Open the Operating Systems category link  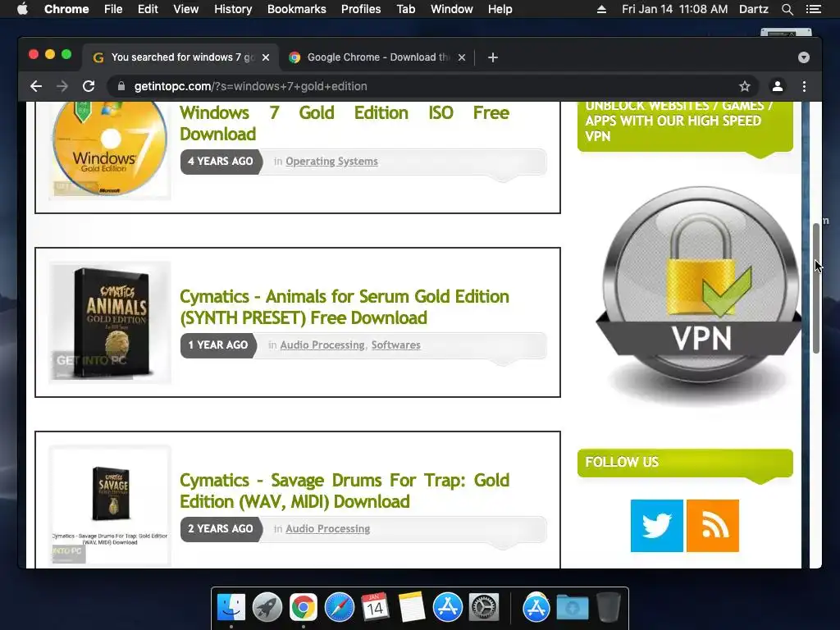pos(331,162)
